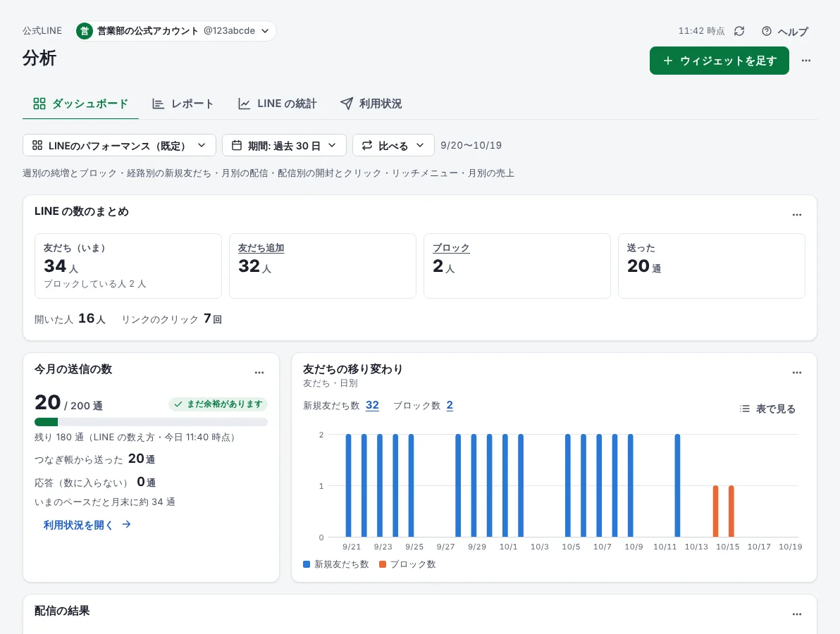
Task: Open the 期間: 過去 30 日 period dropdown
Action: 284,146
